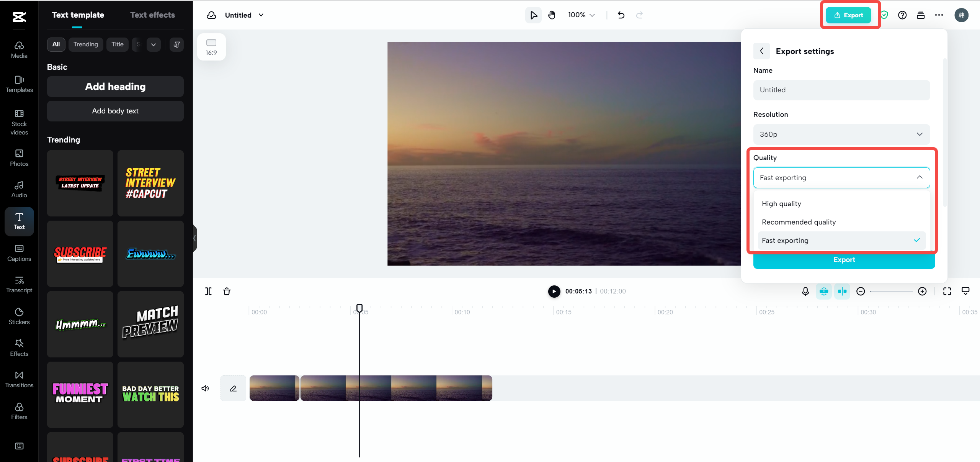Image resolution: width=980 pixels, height=462 pixels.
Task: Collapse the Quality dropdown showing Fast exporting
Action: tap(841, 177)
